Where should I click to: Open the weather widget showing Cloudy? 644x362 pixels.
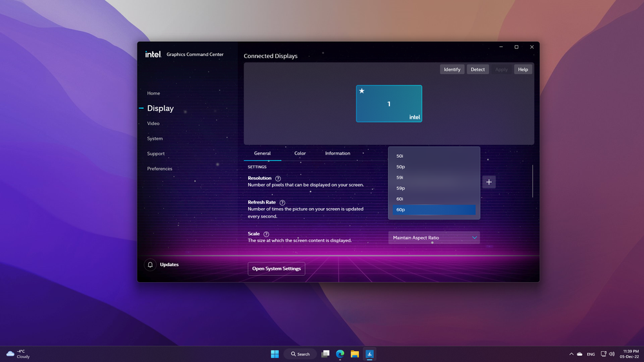(18, 354)
